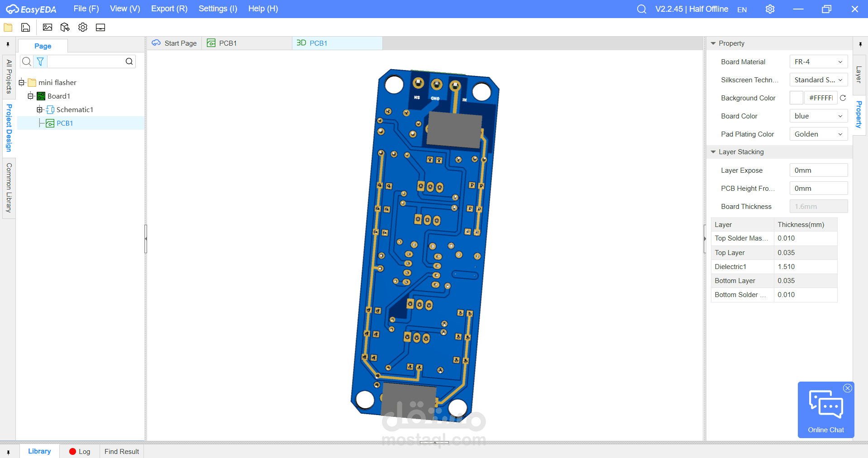Open the Common Library side tab
The height and width of the screenshot is (458, 868).
(9, 188)
